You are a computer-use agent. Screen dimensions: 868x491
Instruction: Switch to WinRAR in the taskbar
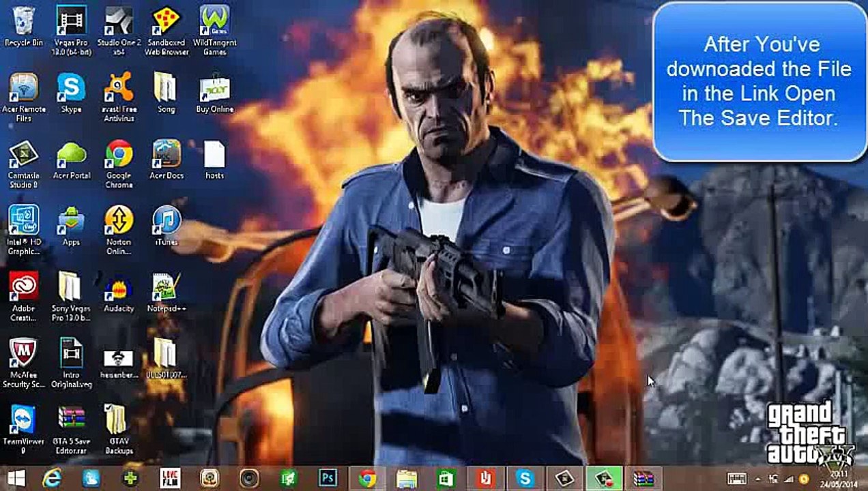coord(643,479)
